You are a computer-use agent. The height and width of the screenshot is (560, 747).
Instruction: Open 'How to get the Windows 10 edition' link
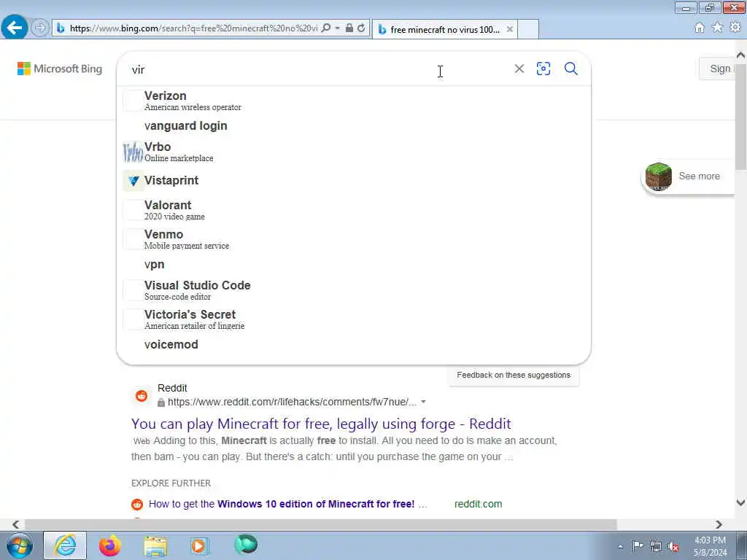287,504
